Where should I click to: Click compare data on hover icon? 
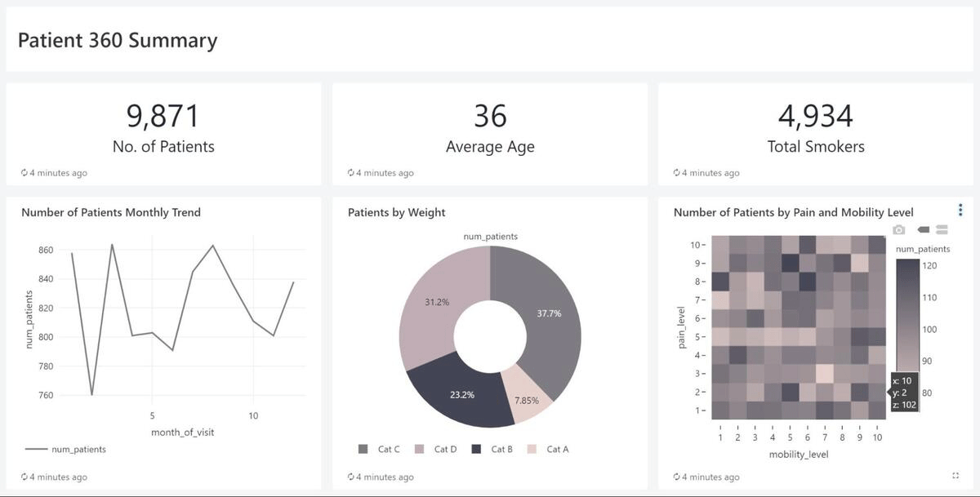[942, 230]
